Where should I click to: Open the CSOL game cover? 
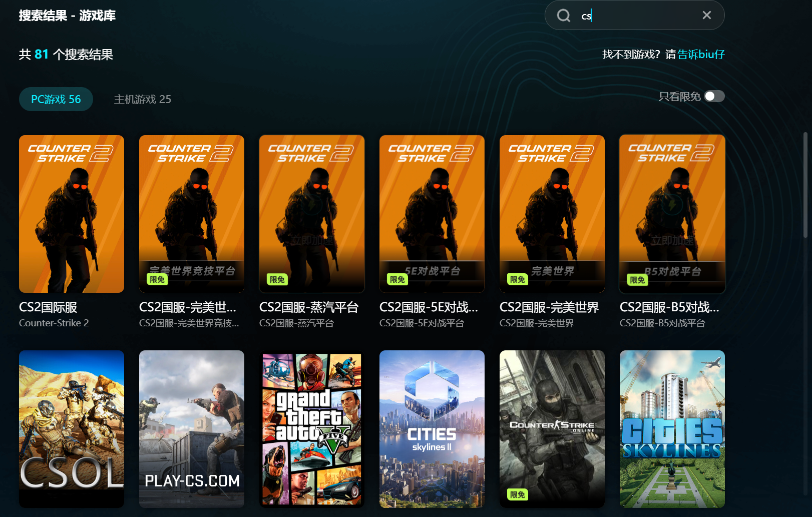[72, 429]
